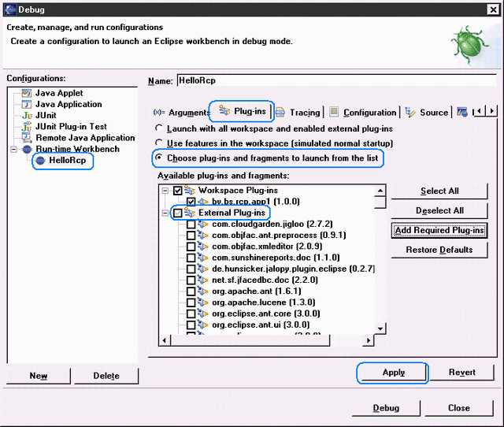The image size is (504, 427).
Task: Collapse the Run-time Workbench tree node
Action: click(14, 150)
